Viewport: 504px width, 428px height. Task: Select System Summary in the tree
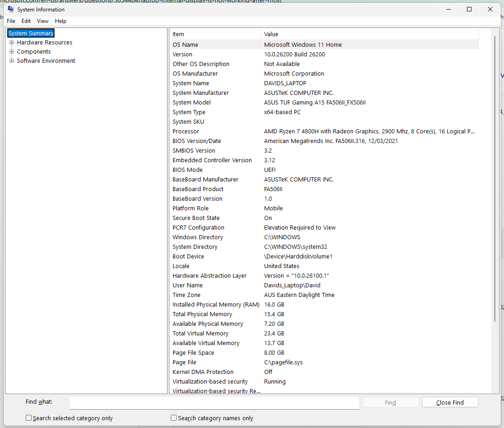click(x=31, y=33)
